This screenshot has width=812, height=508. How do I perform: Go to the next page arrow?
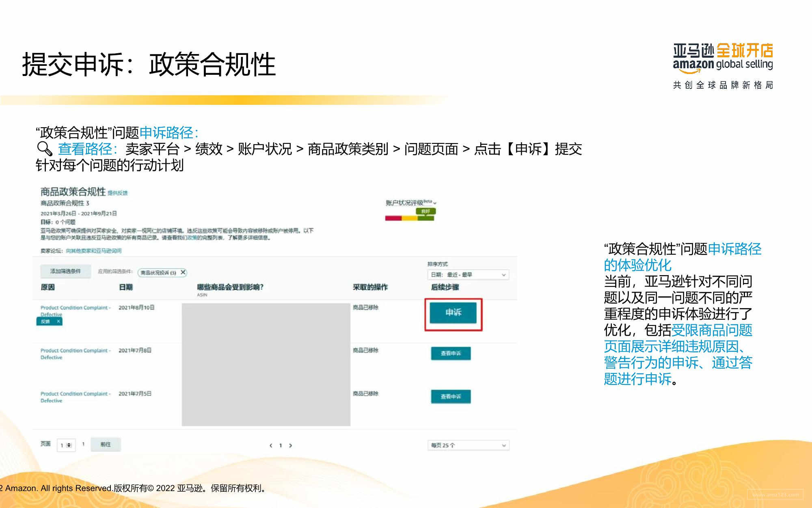(x=290, y=446)
